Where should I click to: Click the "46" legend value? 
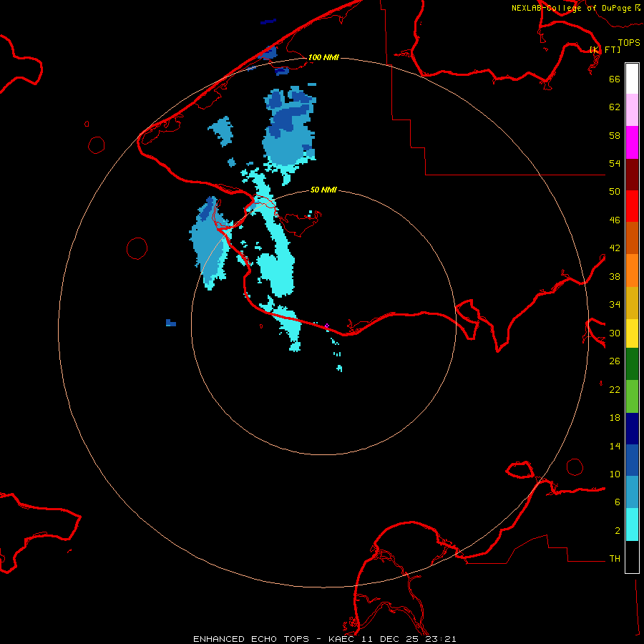pos(615,220)
